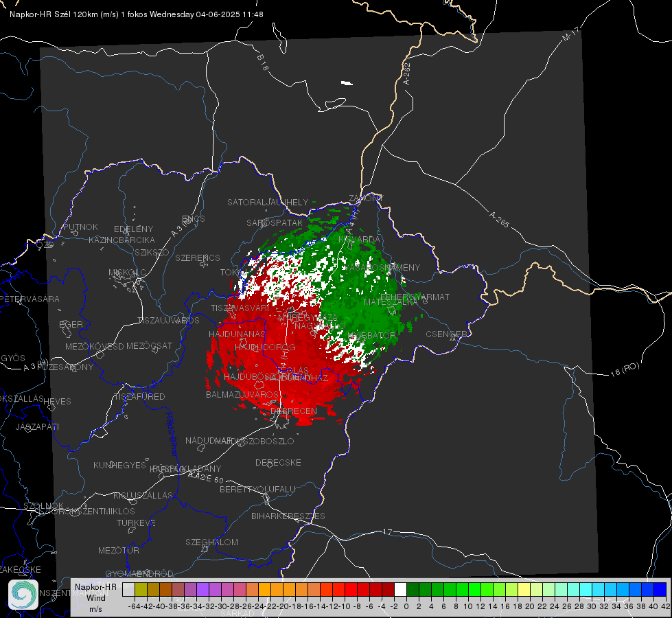Click the purple legend swatch between -34 and -32

[x=202, y=590]
